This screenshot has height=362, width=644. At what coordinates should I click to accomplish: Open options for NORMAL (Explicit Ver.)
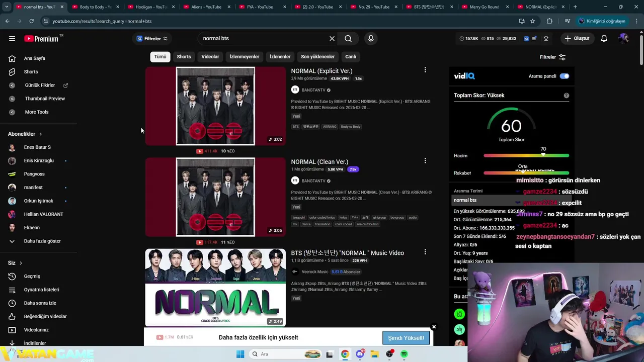[425, 70]
